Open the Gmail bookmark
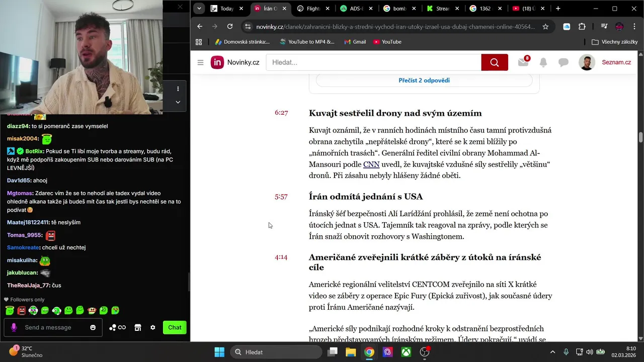644x362 pixels. click(355, 42)
